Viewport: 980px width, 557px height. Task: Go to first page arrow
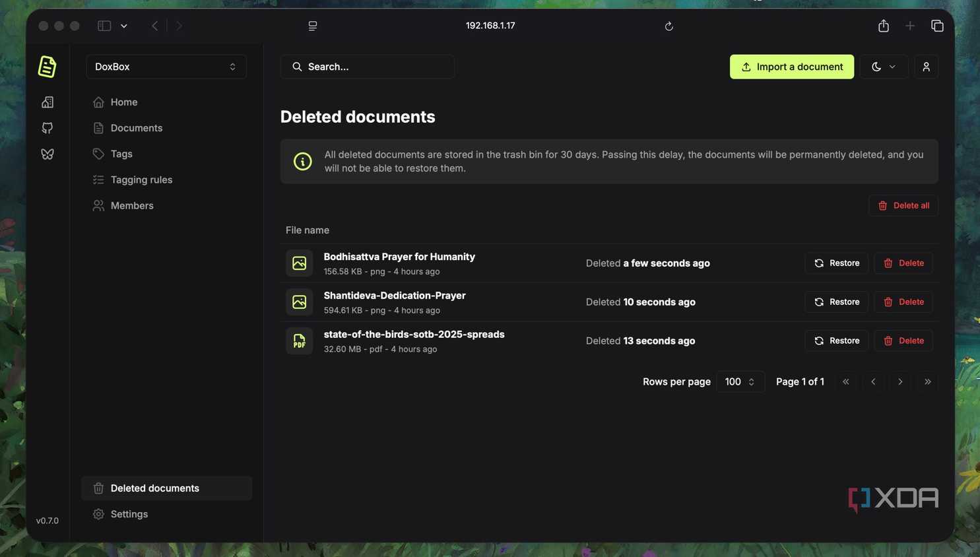(x=846, y=381)
